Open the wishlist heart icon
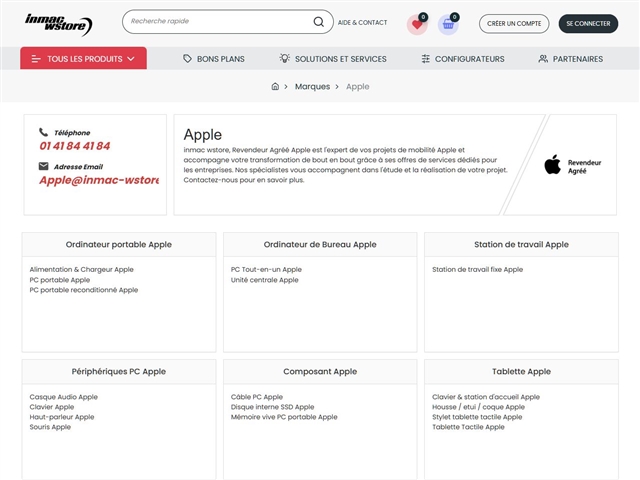Image resolution: width=640 pixels, height=480 pixels. 417,24
